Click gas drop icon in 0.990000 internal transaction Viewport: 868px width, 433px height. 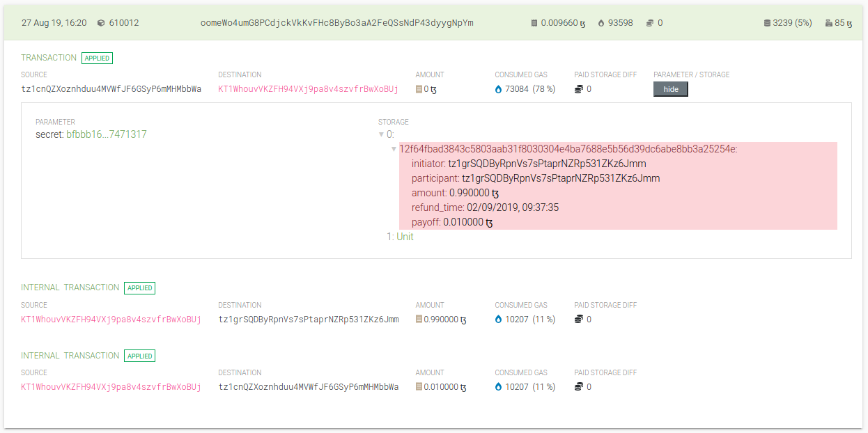498,320
